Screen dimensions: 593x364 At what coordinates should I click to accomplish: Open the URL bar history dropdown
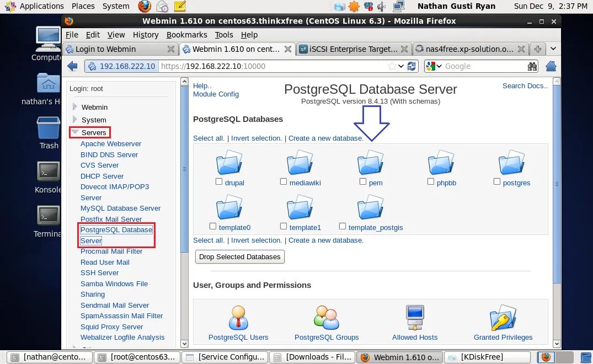[x=401, y=66]
